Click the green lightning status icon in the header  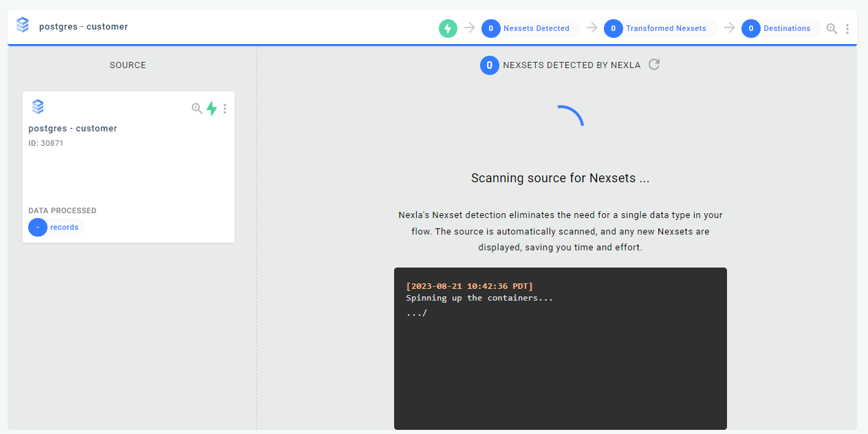[448, 28]
